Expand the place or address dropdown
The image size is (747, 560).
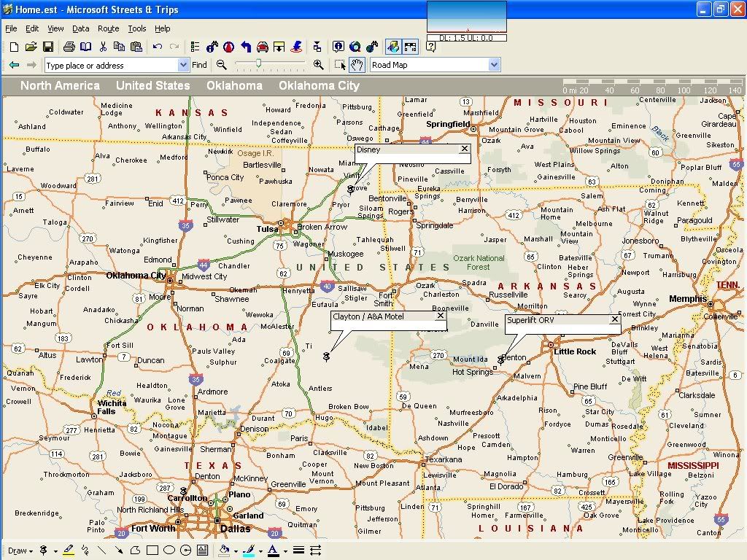(183, 65)
